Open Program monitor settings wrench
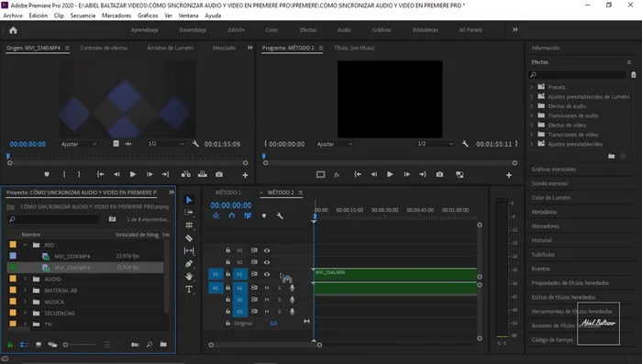Viewport: 642px width, 364px height. coord(465,144)
